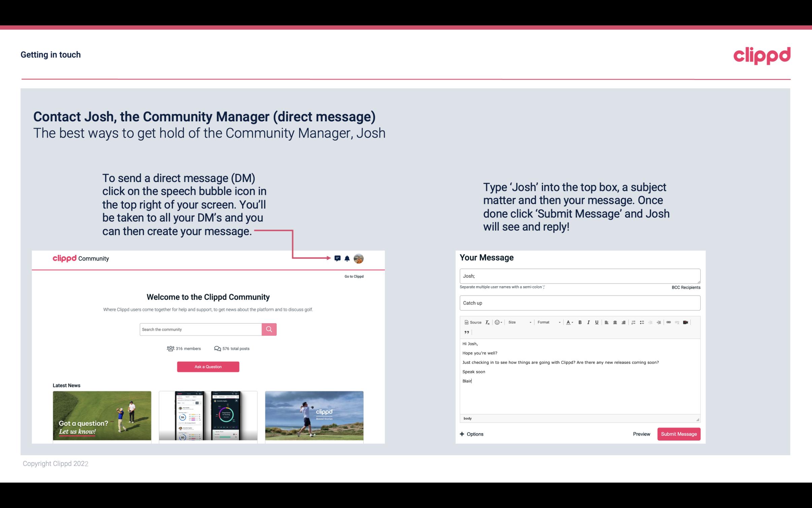
Task: Toggle BCC Recipients option
Action: 686,287
